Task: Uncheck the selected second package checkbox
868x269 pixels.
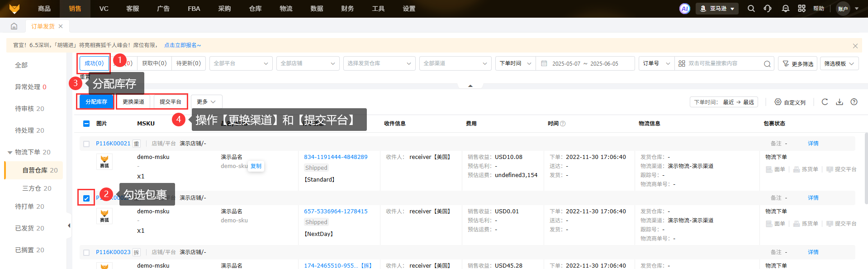Action: (86, 198)
